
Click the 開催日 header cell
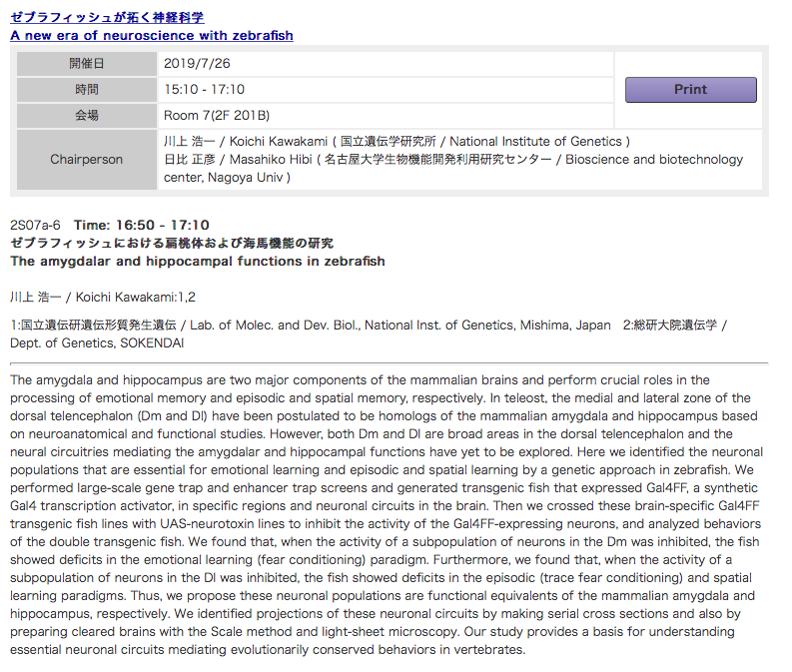[x=87, y=64]
